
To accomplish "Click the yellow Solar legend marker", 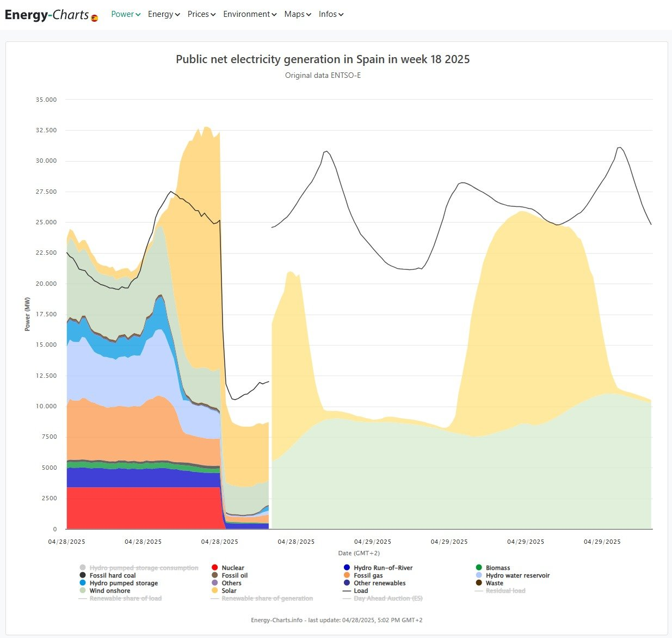I will click(215, 591).
